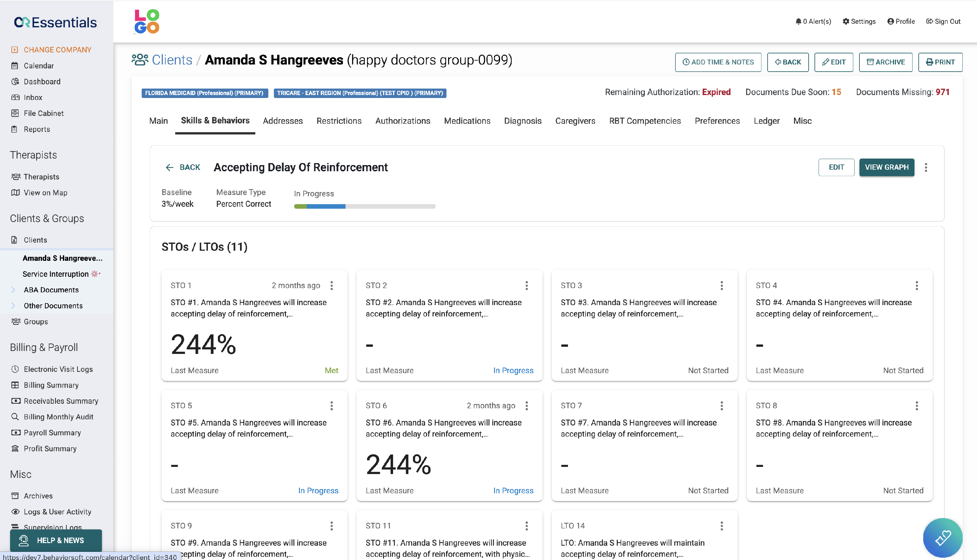Open the alerts bell icon
This screenshot has width=977, height=560.
(798, 21)
